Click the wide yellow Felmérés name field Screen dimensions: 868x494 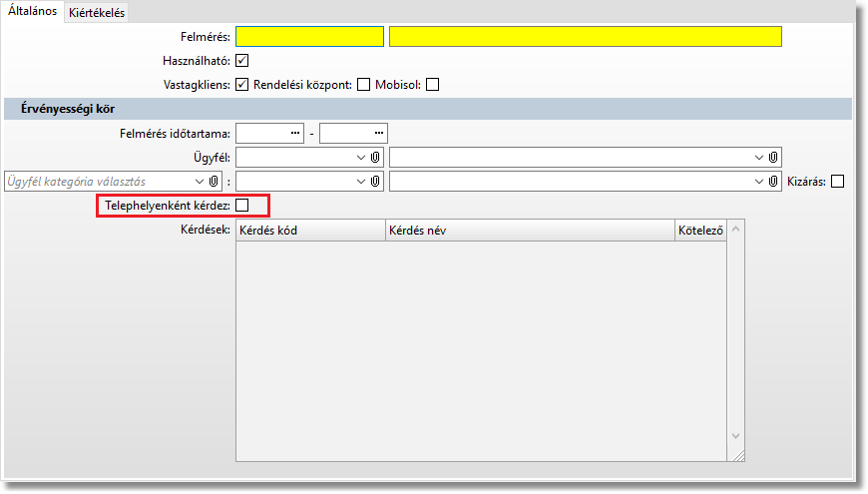click(585, 37)
